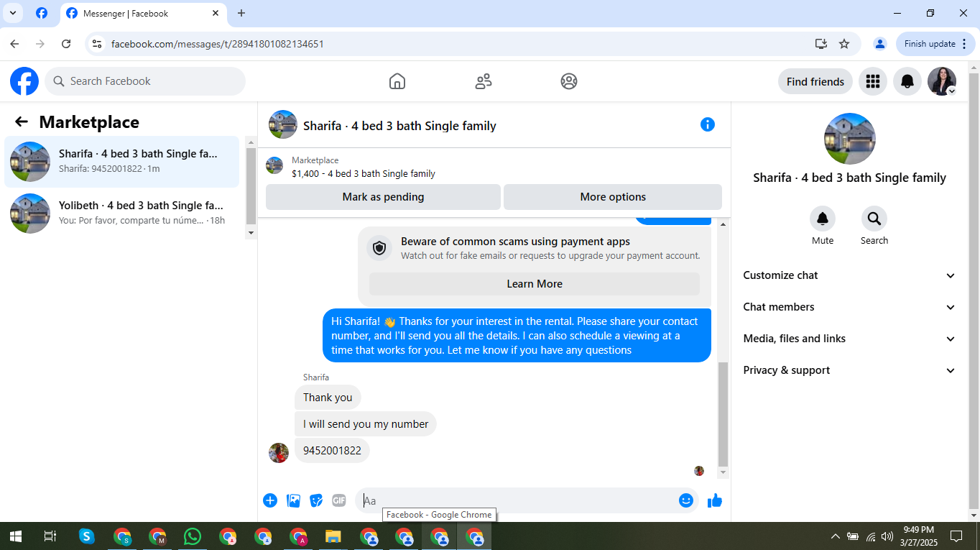
Task: Open the Friends icon in top navigation
Action: coord(484,81)
